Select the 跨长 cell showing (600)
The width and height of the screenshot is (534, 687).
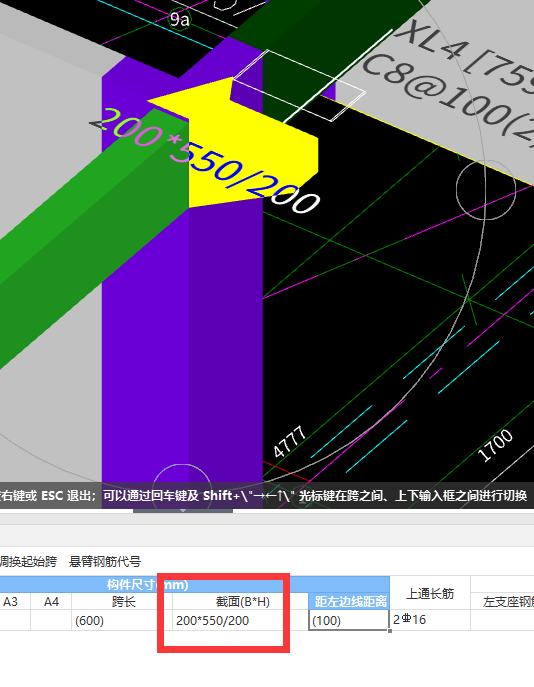click(x=122, y=620)
